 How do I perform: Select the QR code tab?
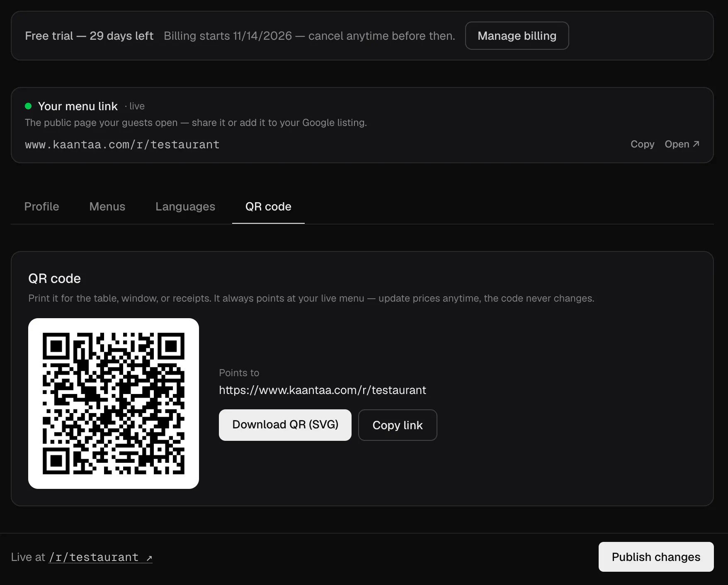pos(268,206)
